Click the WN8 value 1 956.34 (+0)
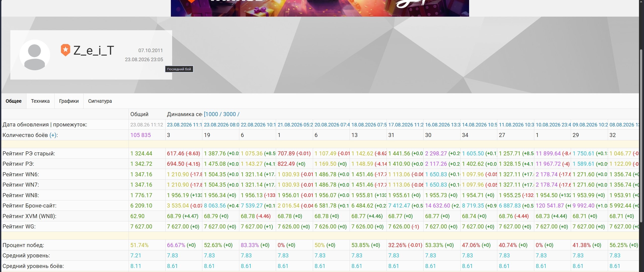 (220, 195)
